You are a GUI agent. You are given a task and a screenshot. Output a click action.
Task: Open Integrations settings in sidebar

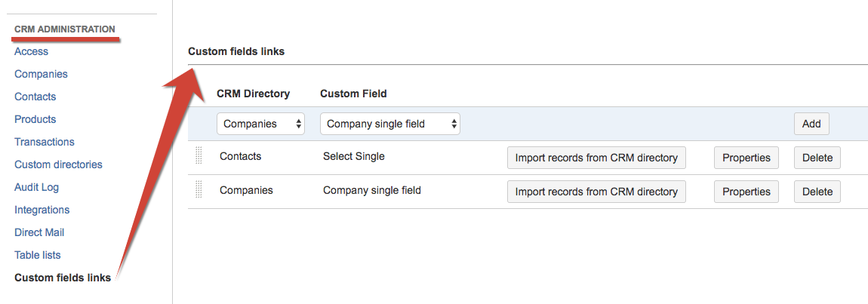(x=42, y=210)
